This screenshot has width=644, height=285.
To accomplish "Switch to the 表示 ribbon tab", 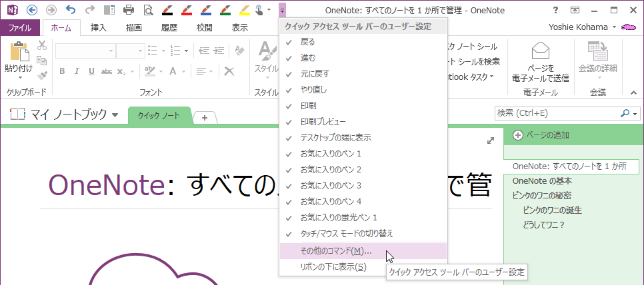I will [240, 28].
